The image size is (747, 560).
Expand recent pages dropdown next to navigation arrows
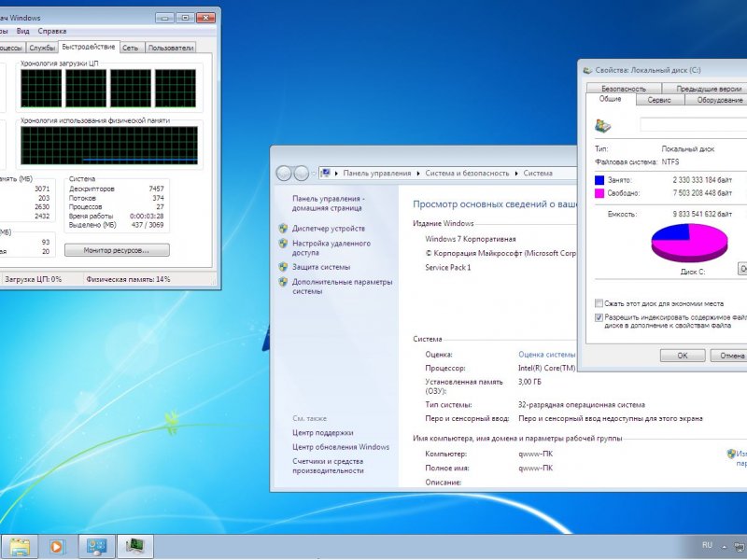313,174
